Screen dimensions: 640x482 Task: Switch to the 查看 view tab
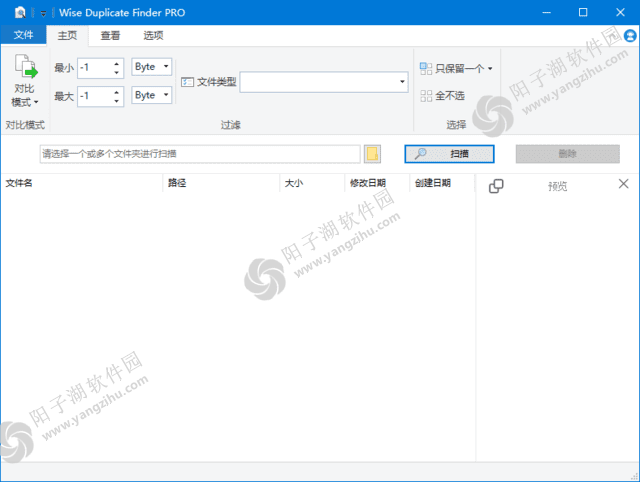tap(110, 36)
